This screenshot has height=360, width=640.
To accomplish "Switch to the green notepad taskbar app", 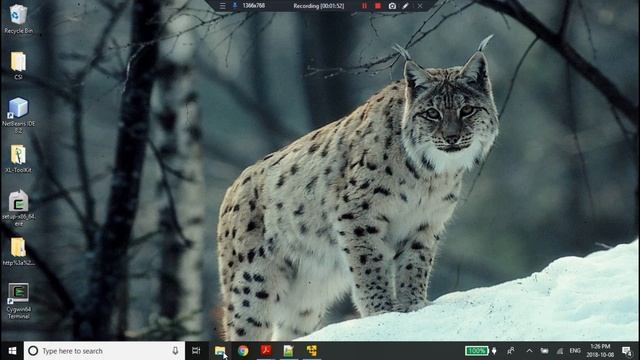I will point(289,351).
